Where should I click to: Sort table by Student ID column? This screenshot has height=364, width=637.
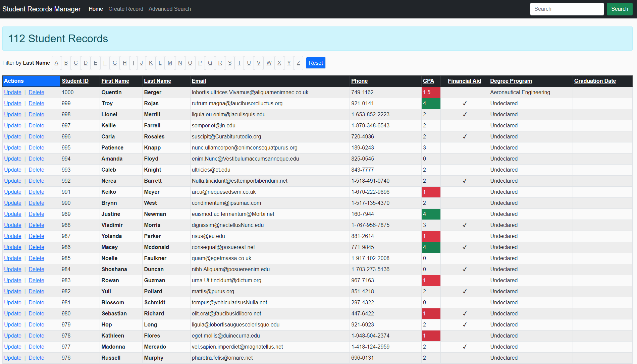pyautogui.click(x=75, y=81)
